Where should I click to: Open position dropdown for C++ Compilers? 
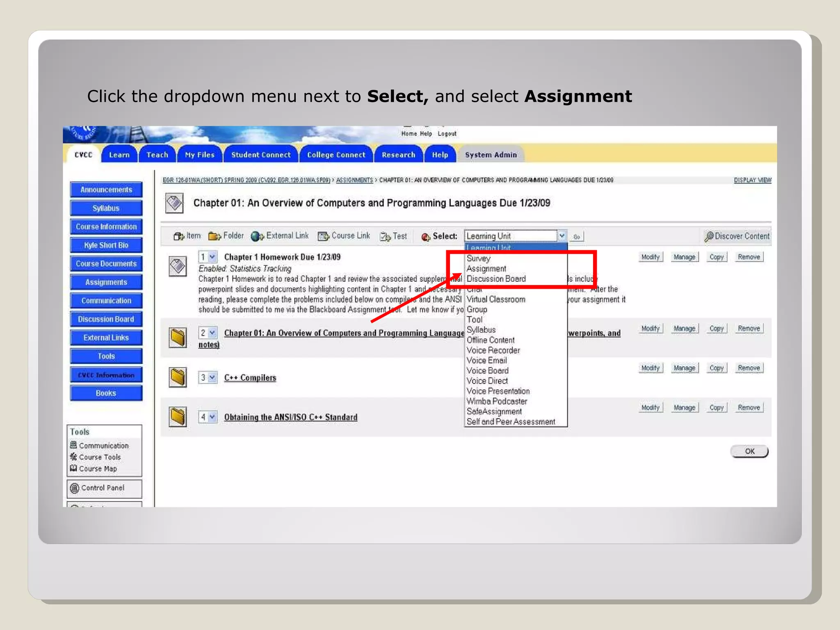point(212,377)
